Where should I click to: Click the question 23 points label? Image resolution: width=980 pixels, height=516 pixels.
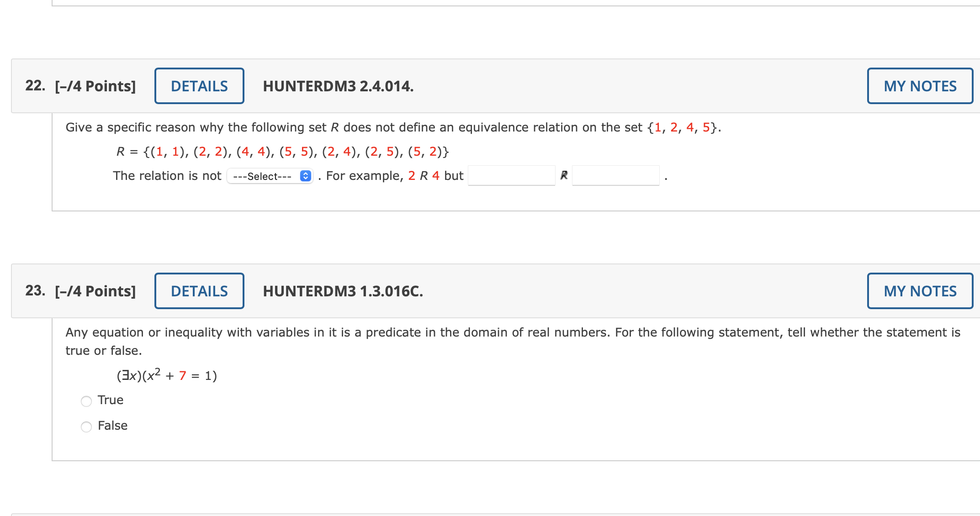point(95,291)
